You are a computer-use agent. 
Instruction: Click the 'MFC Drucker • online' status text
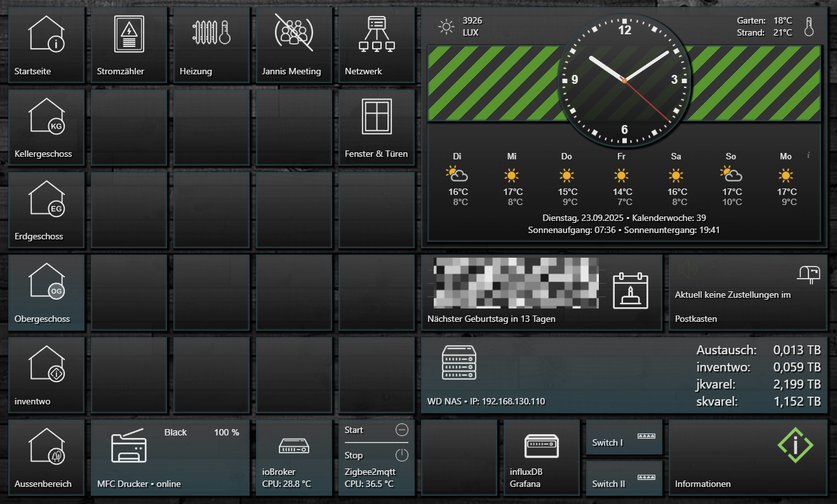139,484
